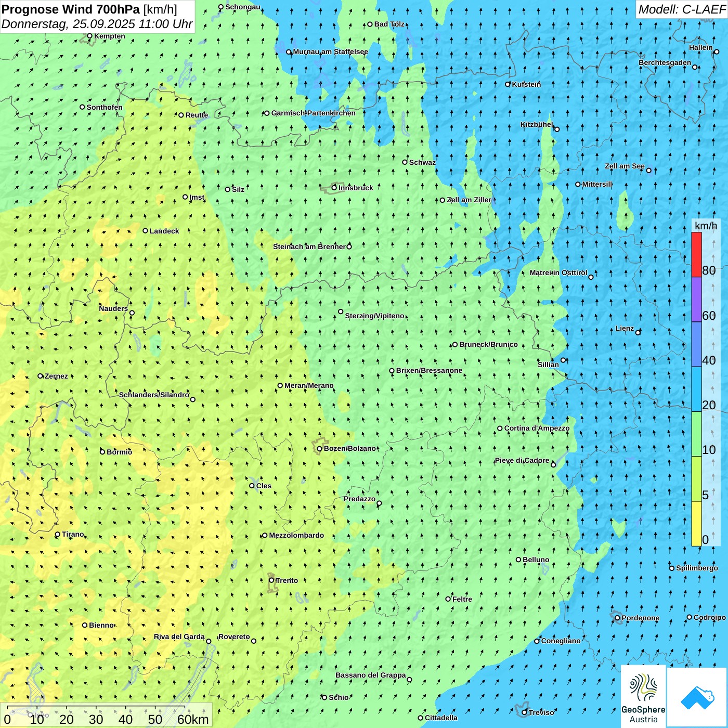Click the "Codroipo" label

point(710,617)
